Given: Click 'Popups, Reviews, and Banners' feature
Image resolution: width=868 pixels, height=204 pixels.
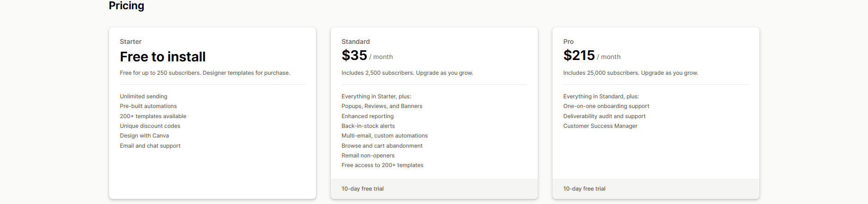Looking at the screenshot, I should click(x=382, y=106).
